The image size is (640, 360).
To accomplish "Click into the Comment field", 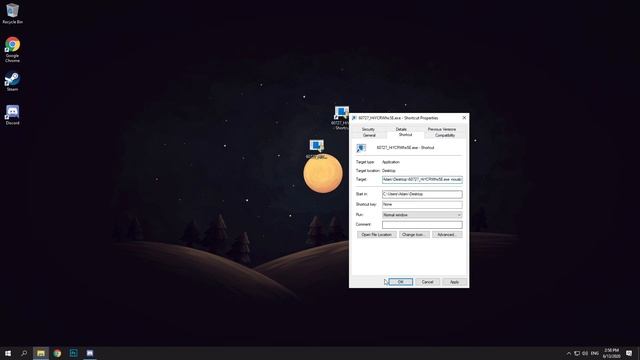I will tap(422, 225).
